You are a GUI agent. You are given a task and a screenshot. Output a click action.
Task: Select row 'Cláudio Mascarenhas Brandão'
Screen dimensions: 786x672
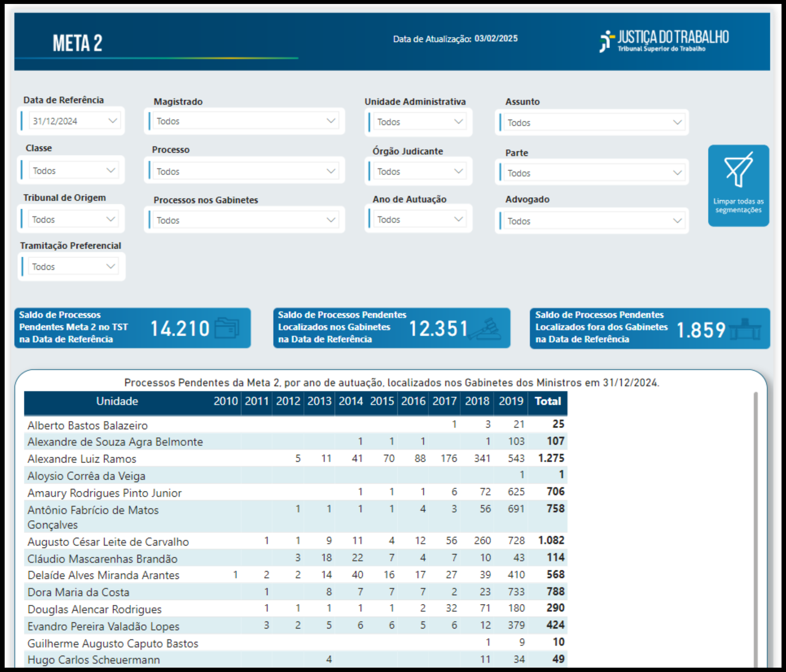tap(296, 558)
